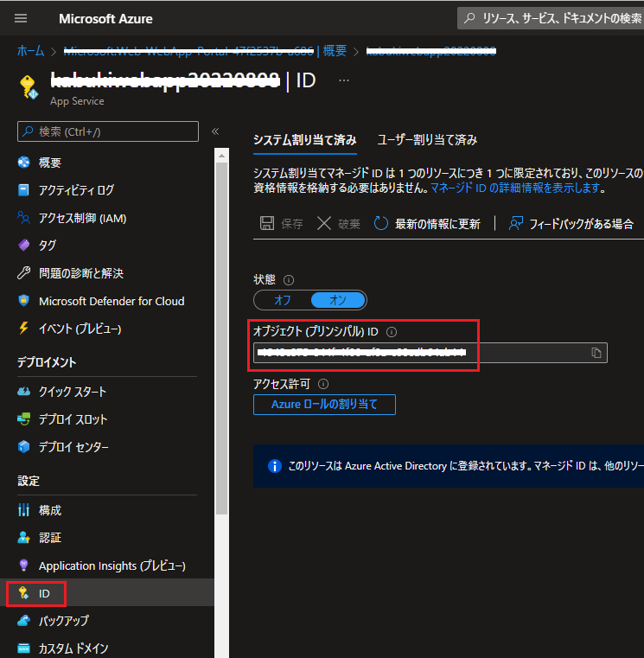Open カスタム ドメイン icon

pyautogui.click(x=24, y=648)
